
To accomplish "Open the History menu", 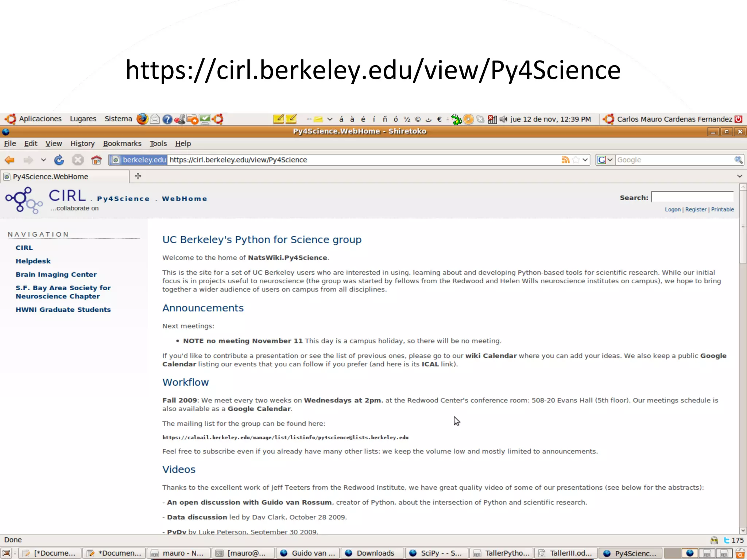I will [x=82, y=144].
